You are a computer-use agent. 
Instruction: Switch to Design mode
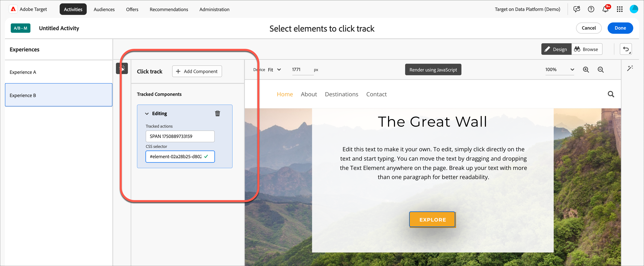pyautogui.click(x=556, y=49)
